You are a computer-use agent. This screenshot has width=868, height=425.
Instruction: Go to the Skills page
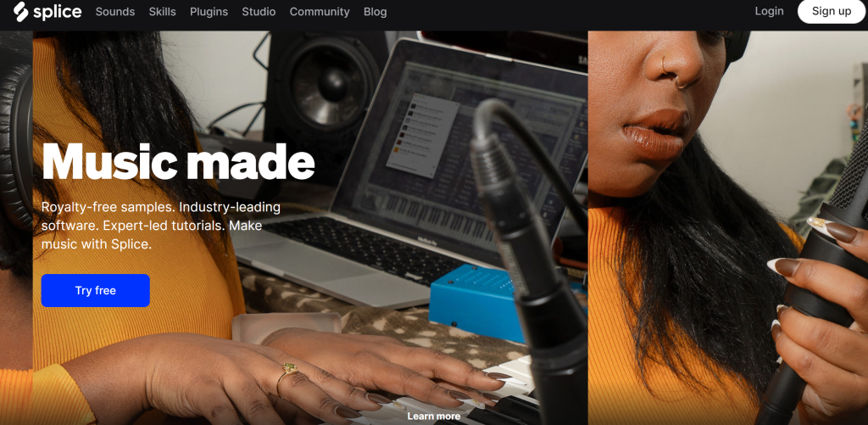(162, 12)
